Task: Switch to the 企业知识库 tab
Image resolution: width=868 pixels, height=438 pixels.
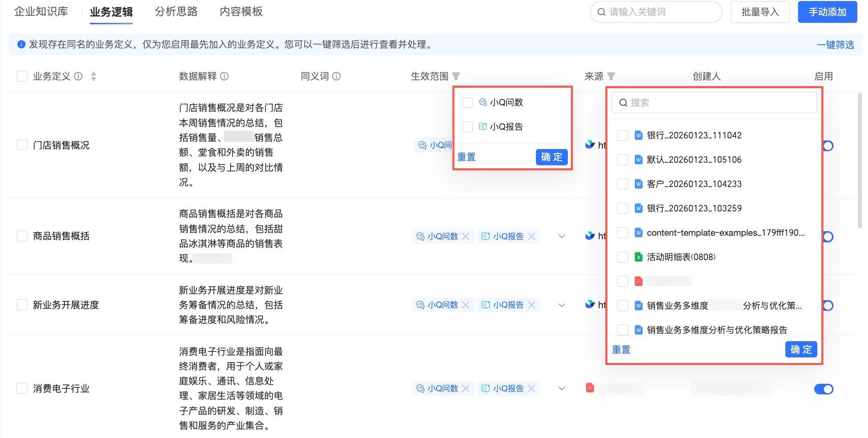Action: (x=41, y=12)
